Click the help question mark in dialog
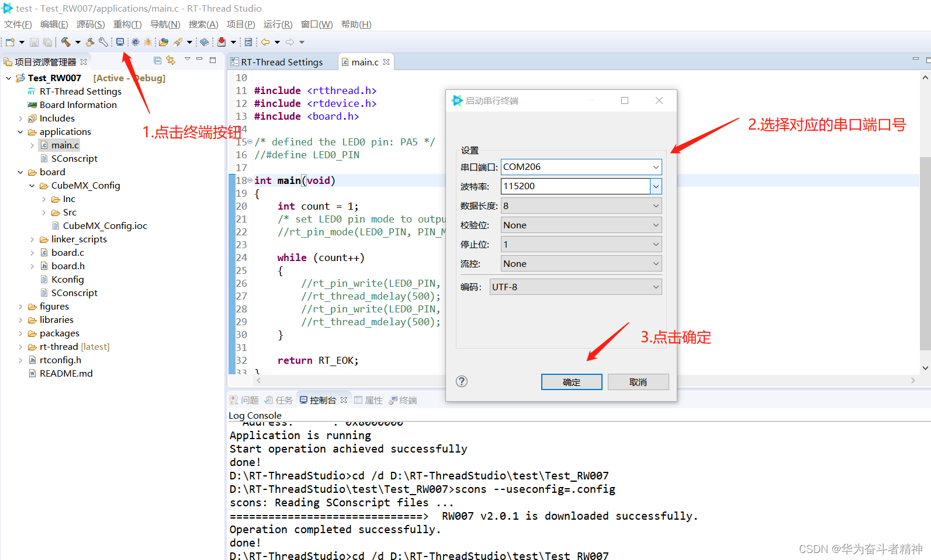This screenshot has height=560, width=931. click(x=462, y=381)
